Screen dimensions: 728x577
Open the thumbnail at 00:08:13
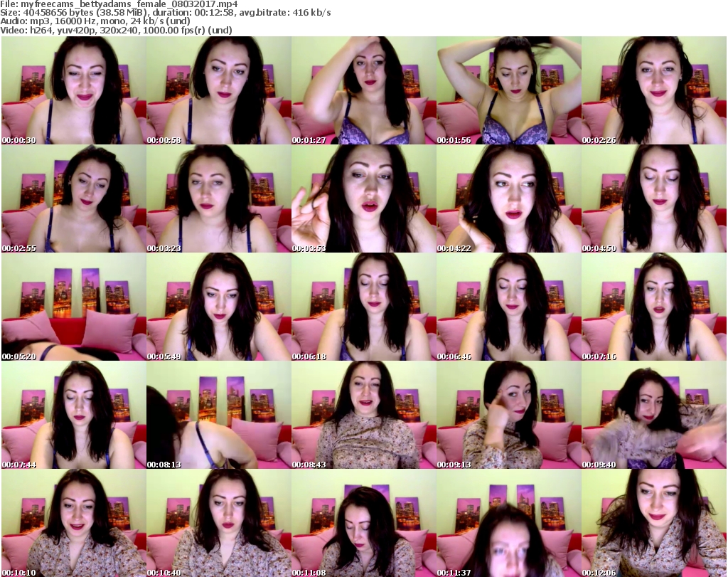219,415
